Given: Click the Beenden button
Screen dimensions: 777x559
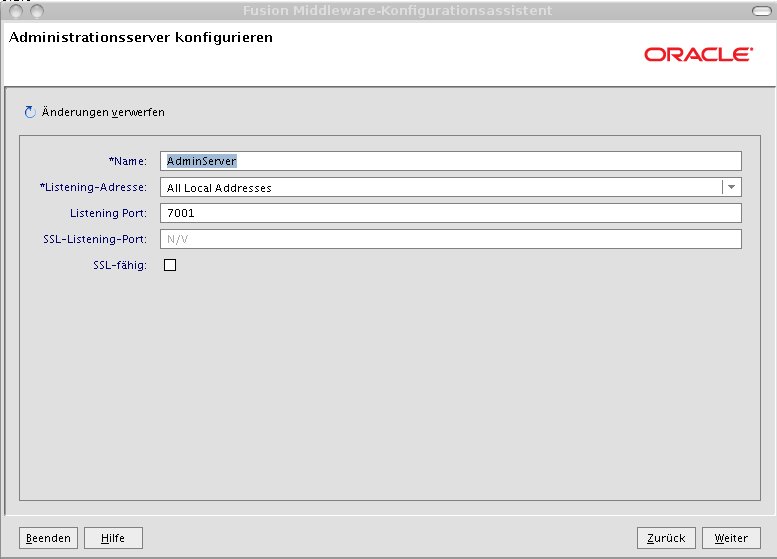Looking at the screenshot, I should pyautogui.click(x=48, y=538).
